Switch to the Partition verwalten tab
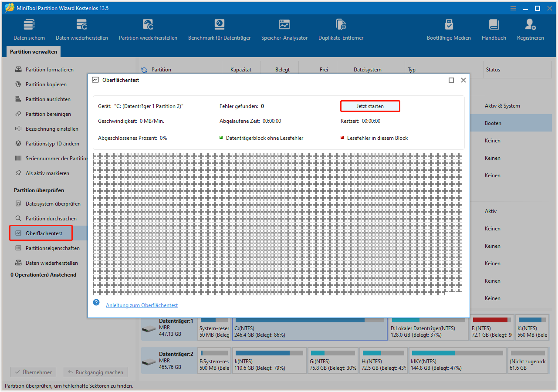 [x=34, y=51]
